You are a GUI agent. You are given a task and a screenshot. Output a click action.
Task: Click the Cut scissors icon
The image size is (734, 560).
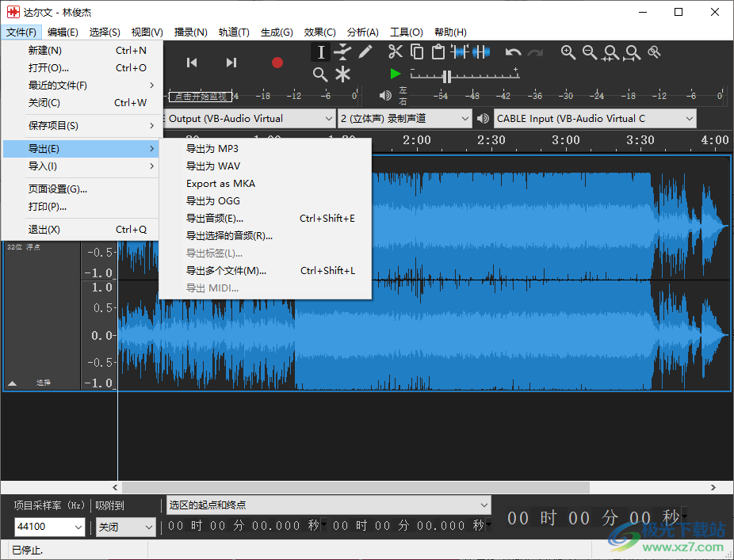pyautogui.click(x=396, y=52)
